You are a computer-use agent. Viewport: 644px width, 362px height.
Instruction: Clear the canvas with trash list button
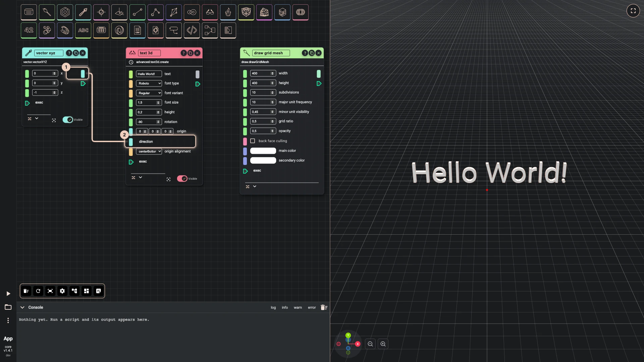[26, 291]
